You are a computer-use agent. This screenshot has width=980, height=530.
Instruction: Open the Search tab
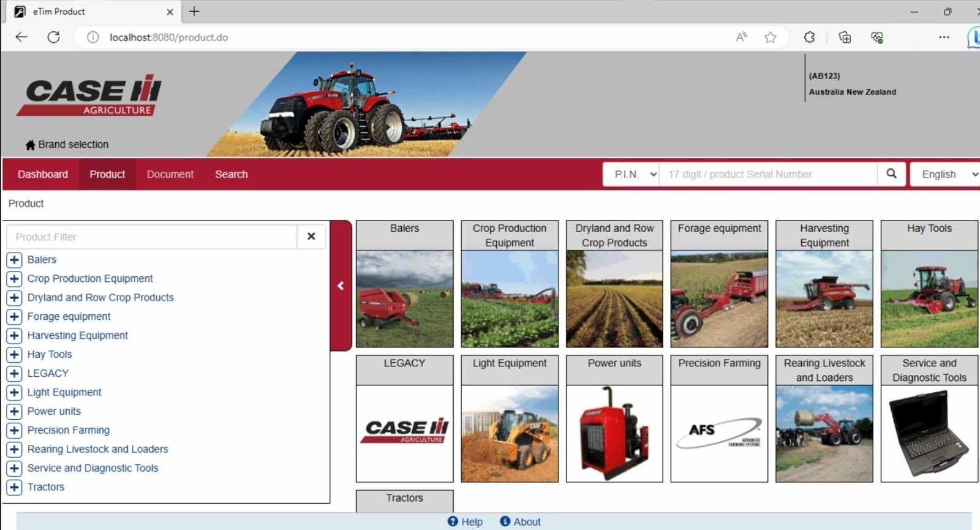232,174
